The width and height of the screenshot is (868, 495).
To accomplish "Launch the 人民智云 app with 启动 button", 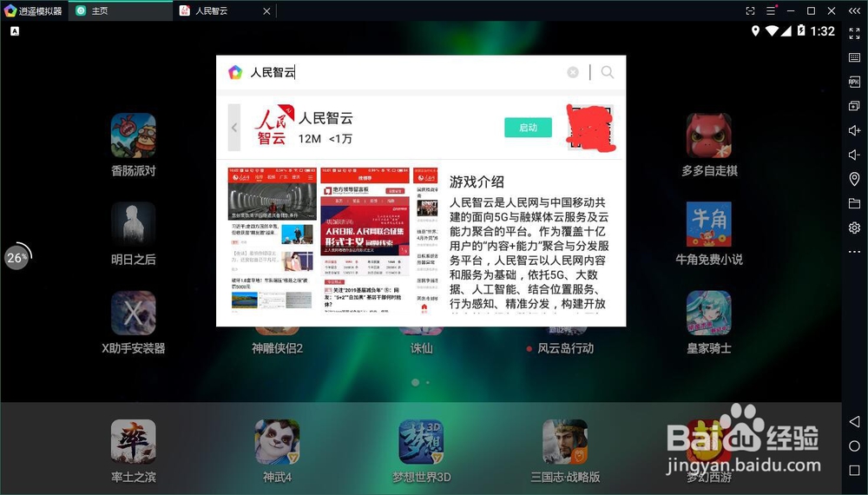I will (x=528, y=128).
